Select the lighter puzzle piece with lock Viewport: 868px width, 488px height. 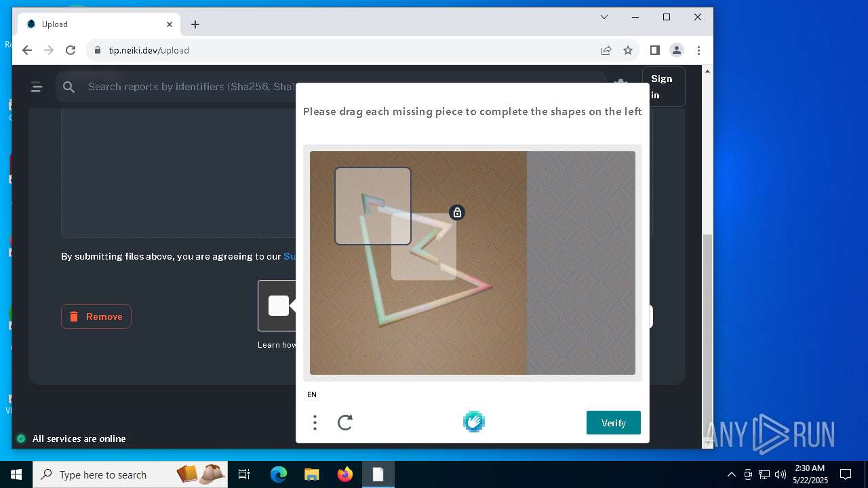click(424, 247)
